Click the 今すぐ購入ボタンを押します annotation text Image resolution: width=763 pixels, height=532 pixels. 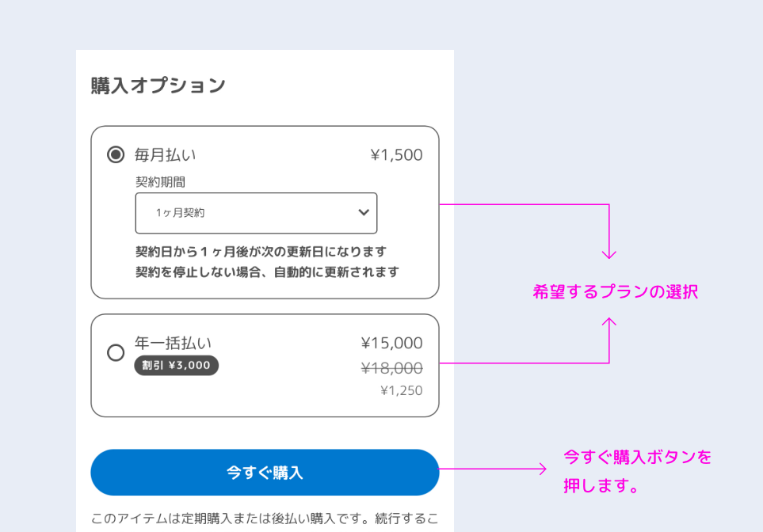pos(637,471)
